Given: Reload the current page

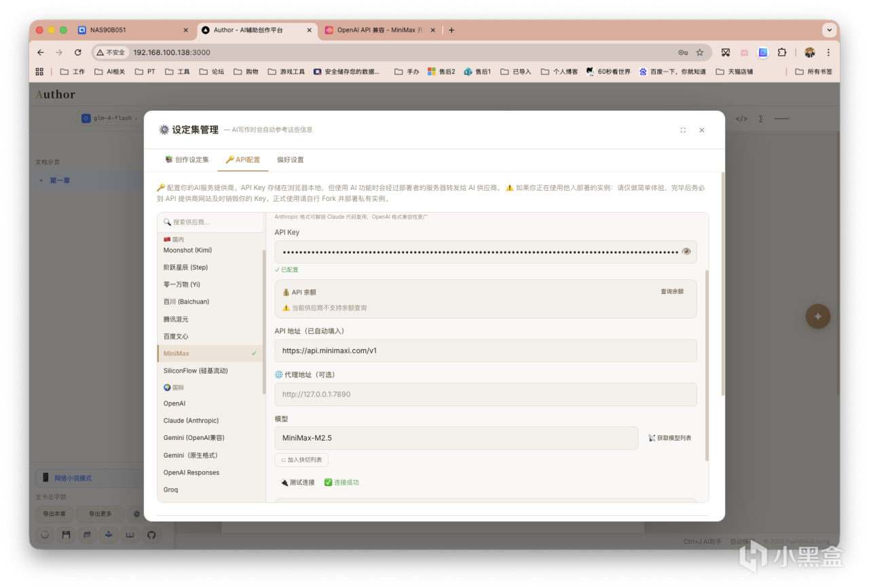Looking at the screenshot, I should [x=78, y=52].
